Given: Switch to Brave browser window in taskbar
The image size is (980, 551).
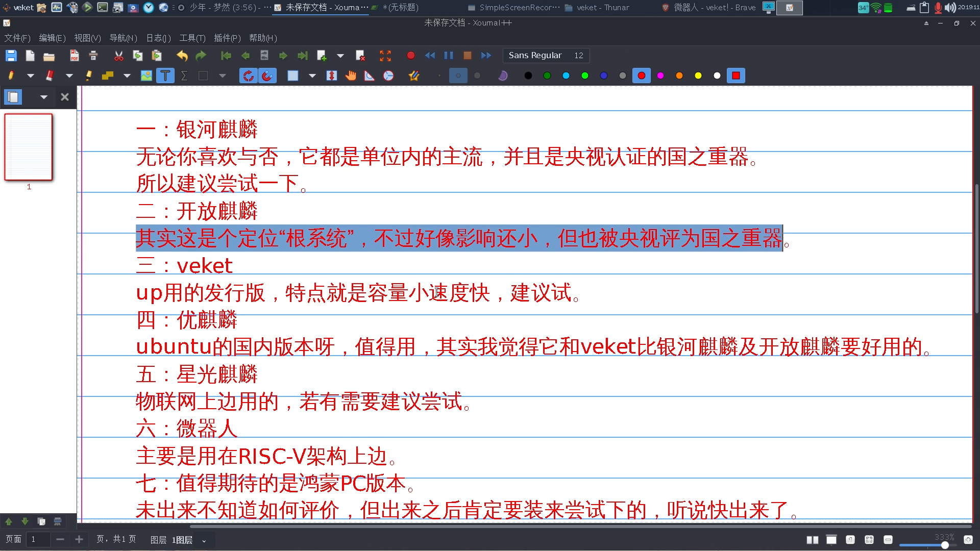Looking at the screenshot, I should [x=709, y=8].
